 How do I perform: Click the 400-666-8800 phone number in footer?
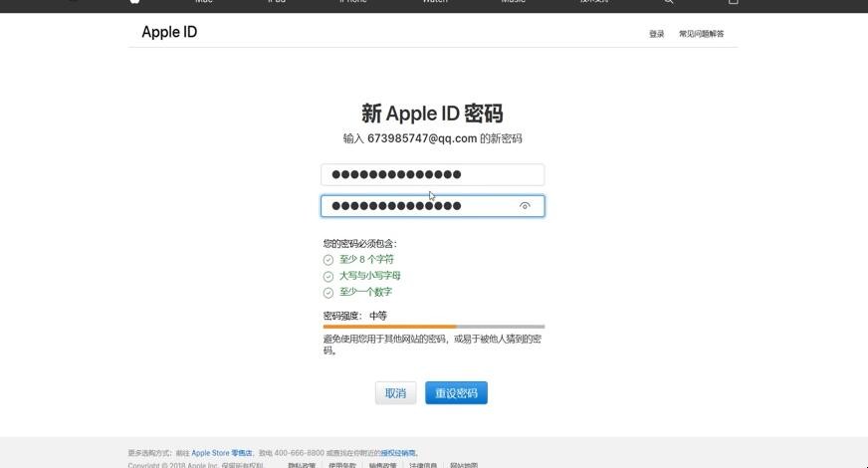(299, 453)
